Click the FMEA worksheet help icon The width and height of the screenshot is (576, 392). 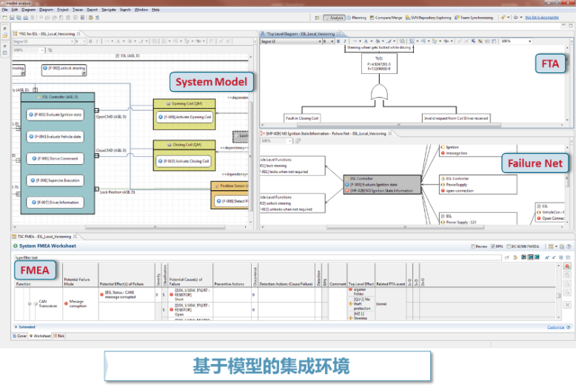coord(569,246)
